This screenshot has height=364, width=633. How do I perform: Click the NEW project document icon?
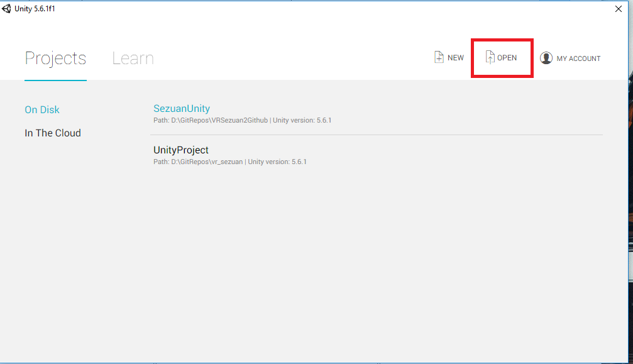pos(439,57)
